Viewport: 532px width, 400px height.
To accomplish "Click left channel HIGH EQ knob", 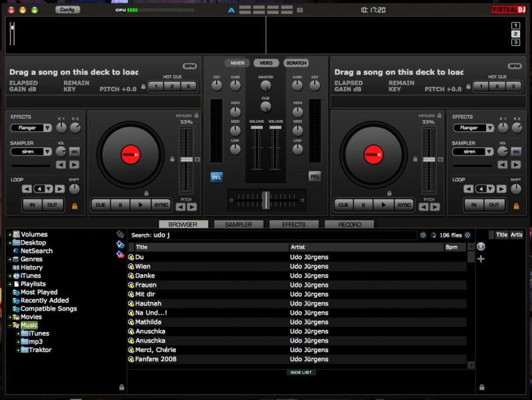I will 235,111.
